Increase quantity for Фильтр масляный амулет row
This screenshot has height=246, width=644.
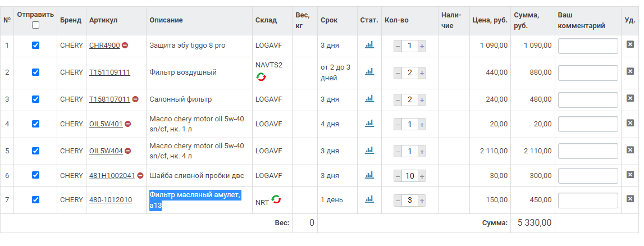[x=422, y=201]
